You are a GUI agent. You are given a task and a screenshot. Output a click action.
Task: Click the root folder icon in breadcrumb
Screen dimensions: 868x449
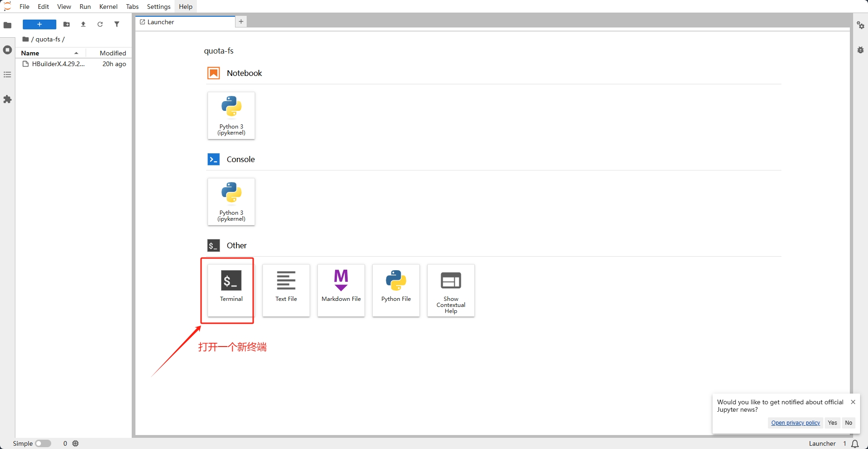click(26, 39)
